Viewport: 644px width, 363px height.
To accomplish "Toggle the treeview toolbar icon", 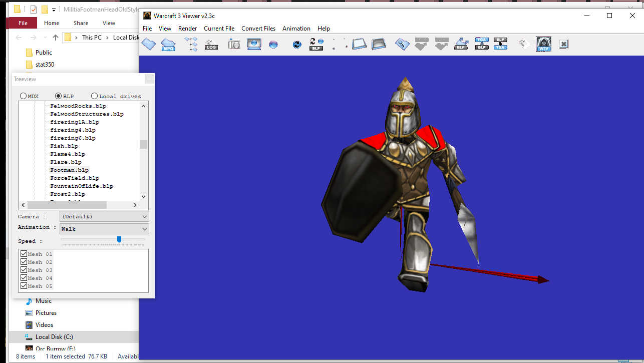I will [191, 44].
